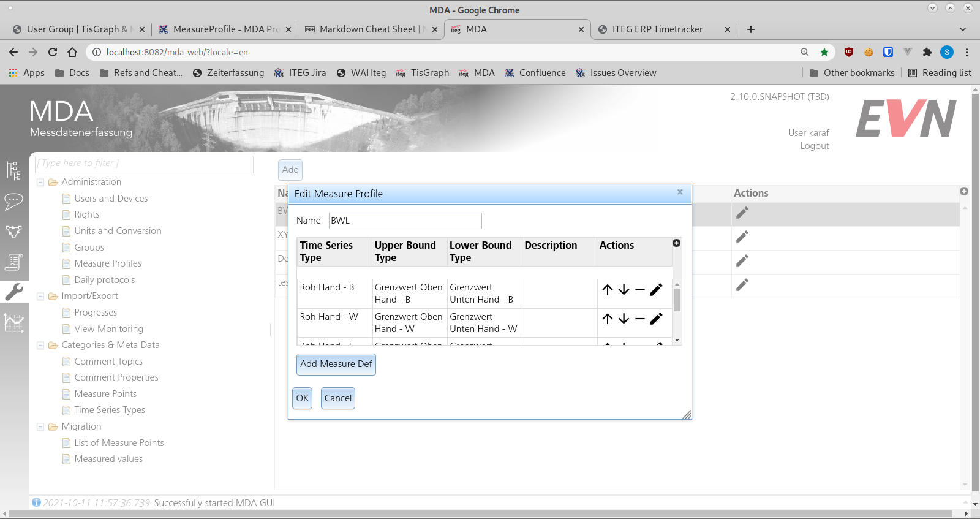
Task: Open Units and Conversion tree item
Action: coord(118,231)
